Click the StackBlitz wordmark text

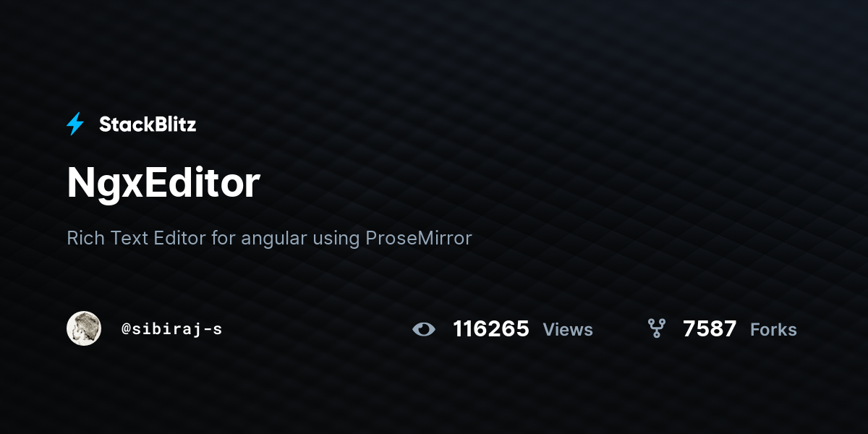[x=148, y=124]
